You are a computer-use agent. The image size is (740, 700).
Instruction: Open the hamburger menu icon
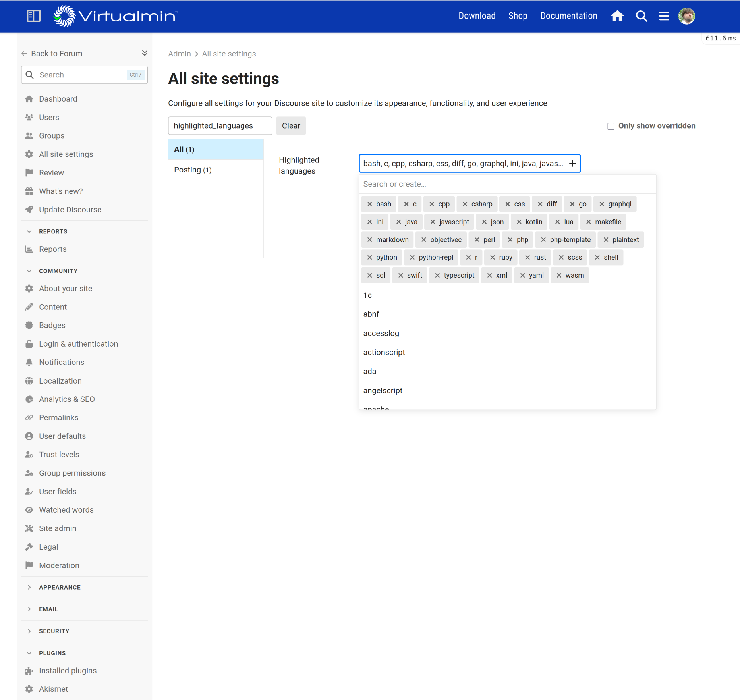click(x=664, y=16)
